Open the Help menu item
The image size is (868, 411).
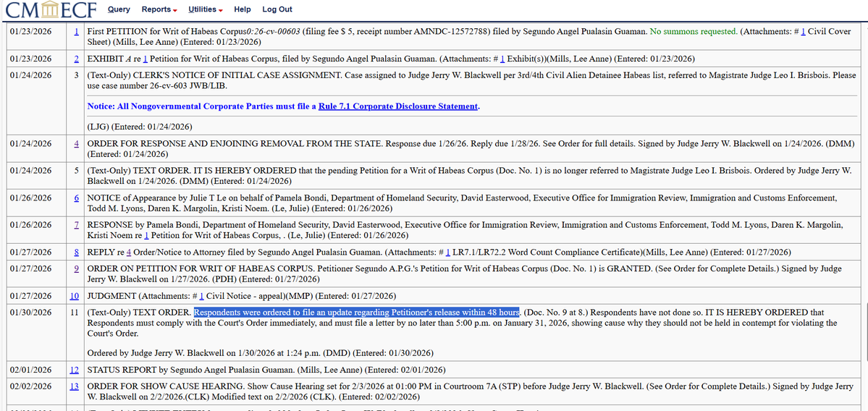(x=243, y=10)
